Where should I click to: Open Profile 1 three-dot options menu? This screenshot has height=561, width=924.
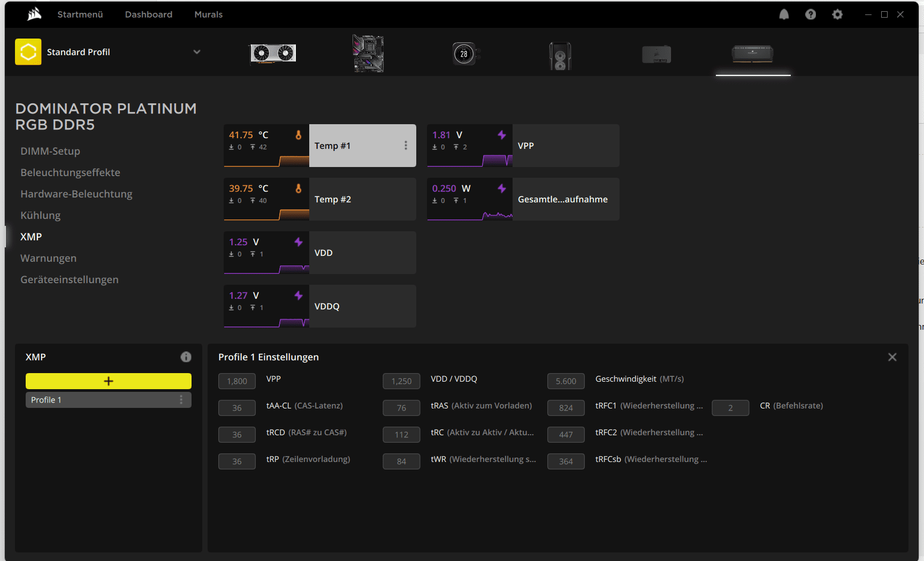[x=181, y=400]
